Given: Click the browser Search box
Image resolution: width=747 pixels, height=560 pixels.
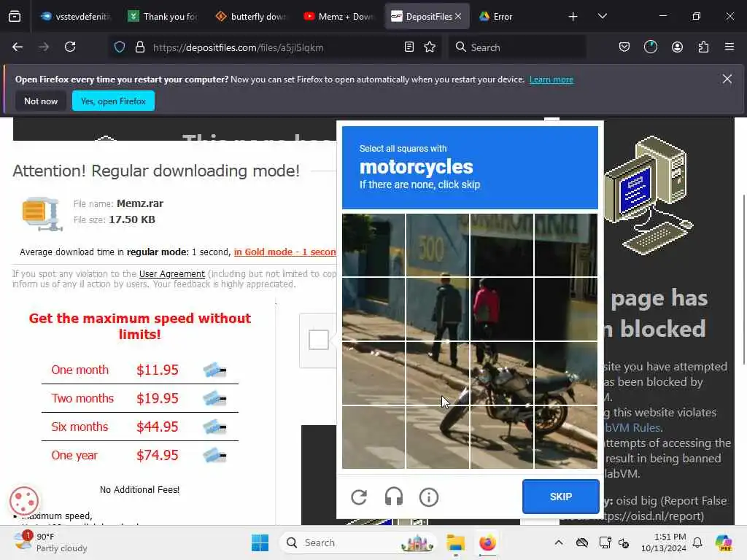Looking at the screenshot, I should (517, 47).
